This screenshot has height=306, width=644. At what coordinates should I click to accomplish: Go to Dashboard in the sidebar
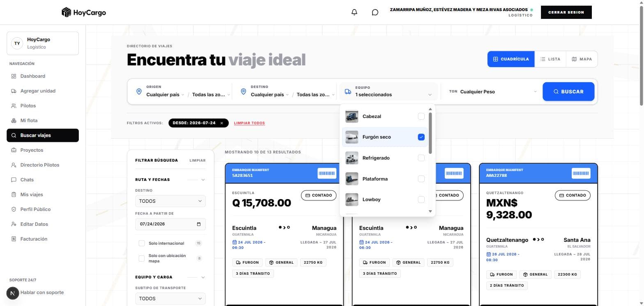43,76
